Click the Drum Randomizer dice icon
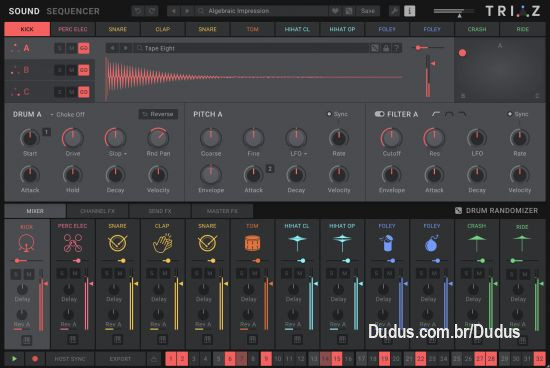Image resolution: width=550 pixels, height=368 pixels. coord(458,210)
